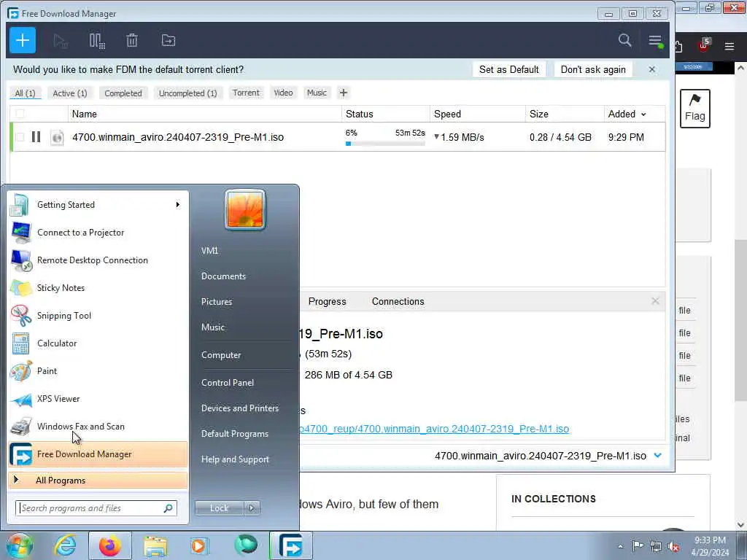
Task: Open Paint from Start menu
Action: point(98,371)
